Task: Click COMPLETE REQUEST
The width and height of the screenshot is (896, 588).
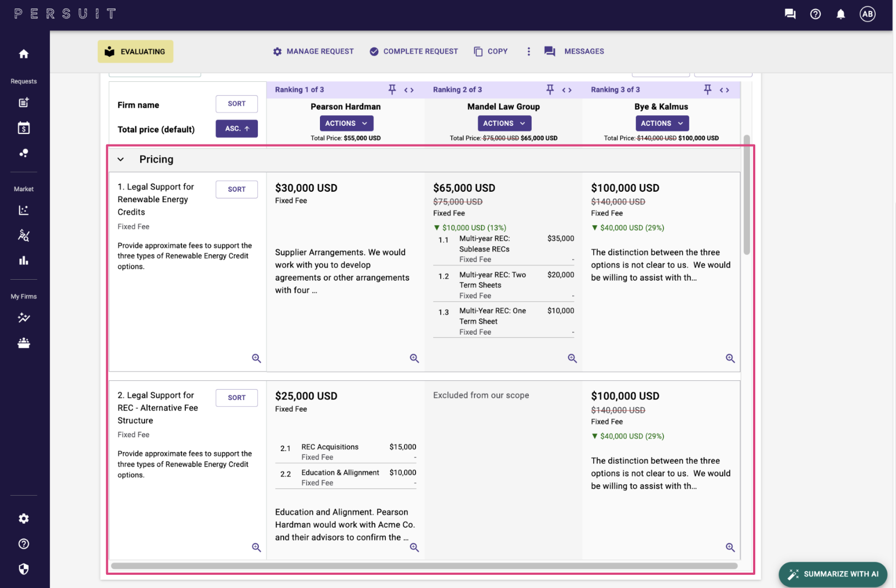Action: [x=414, y=52]
